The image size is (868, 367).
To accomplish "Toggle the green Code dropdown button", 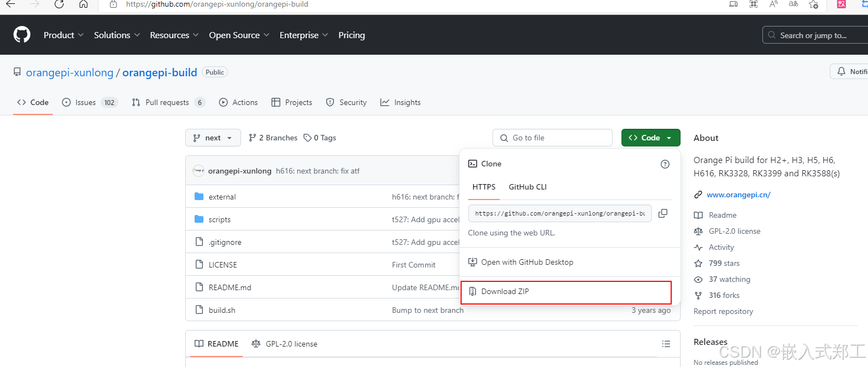I will pos(651,138).
